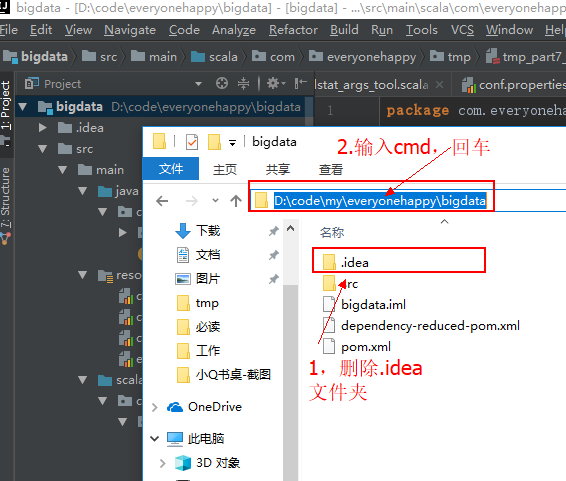Switch to conf.properties editor tab
Image resolution: width=566 pixels, height=481 pixels.
coord(514,85)
